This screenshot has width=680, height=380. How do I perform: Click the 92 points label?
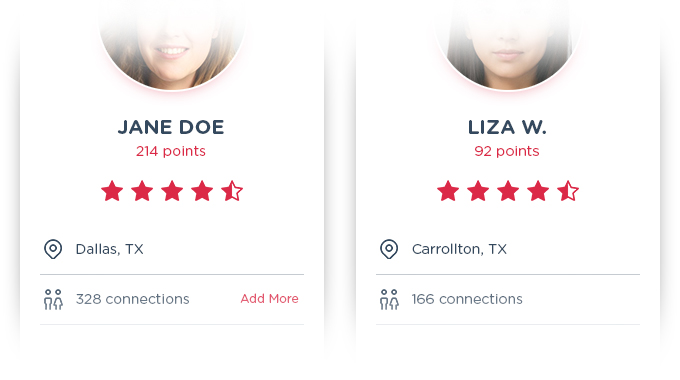point(507,151)
